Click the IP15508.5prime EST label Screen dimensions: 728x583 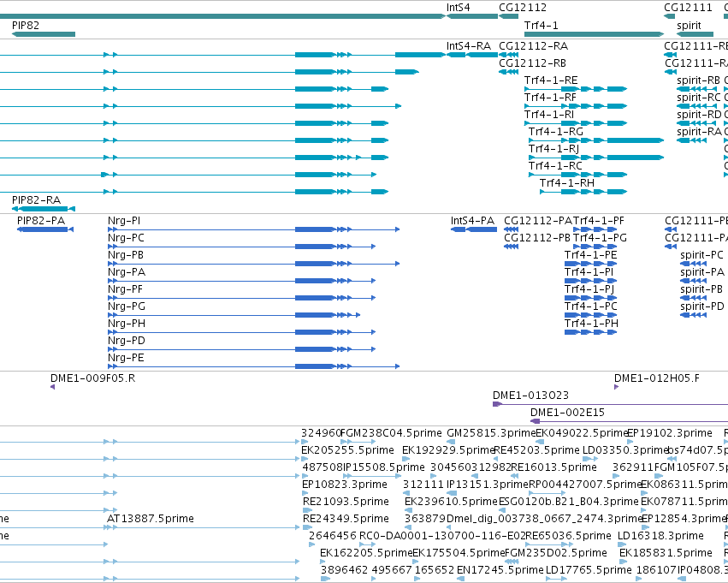383,467
